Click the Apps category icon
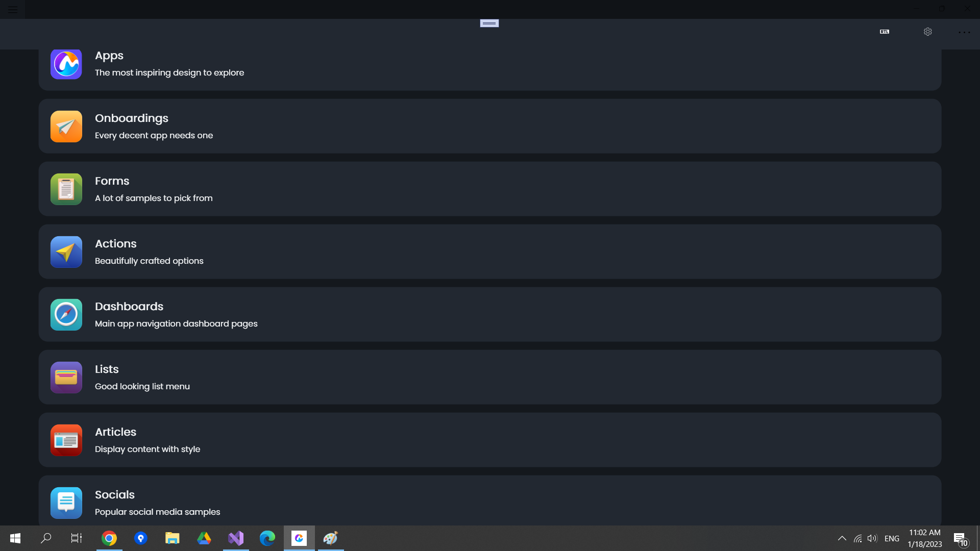Image resolution: width=980 pixels, height=551 pixels. [66, 64]
